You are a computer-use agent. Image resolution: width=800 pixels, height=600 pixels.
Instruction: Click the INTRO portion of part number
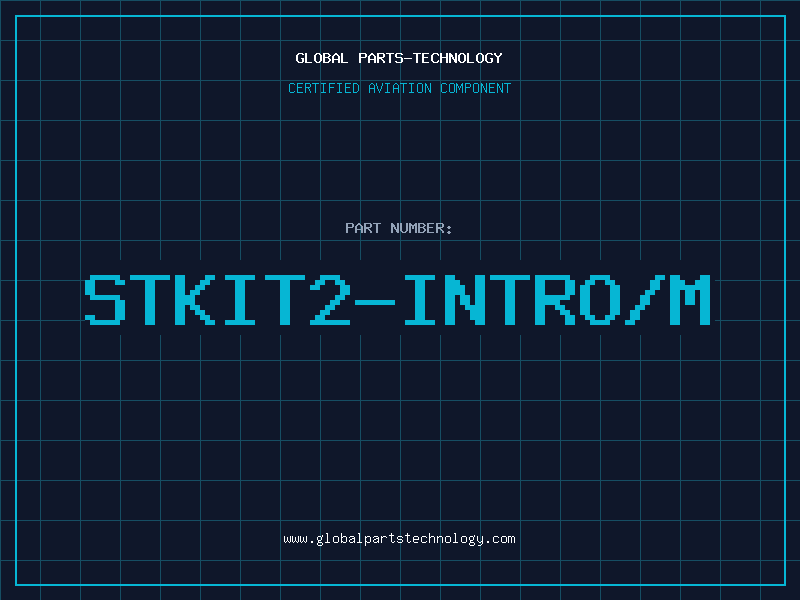[x=513, y=300]
